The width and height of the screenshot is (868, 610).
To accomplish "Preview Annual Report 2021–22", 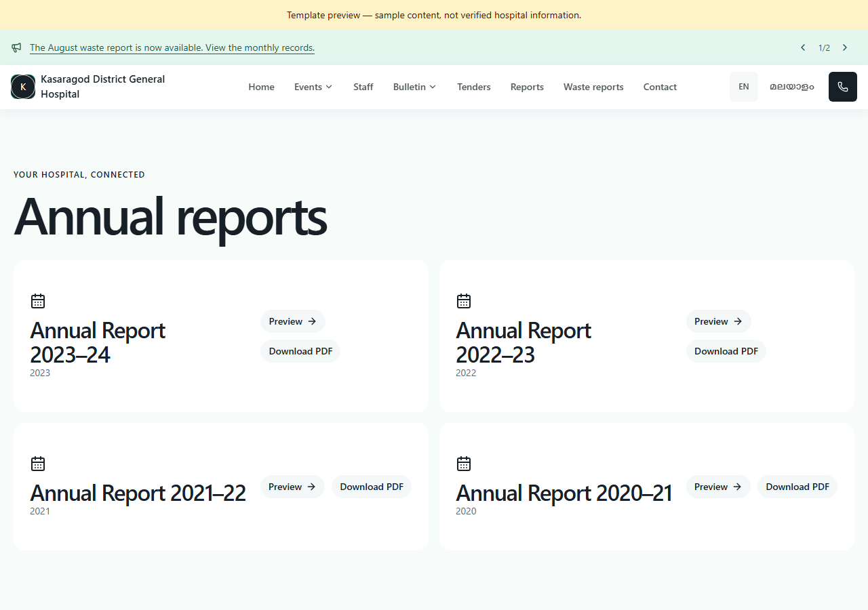I will [x=292, y=487].
